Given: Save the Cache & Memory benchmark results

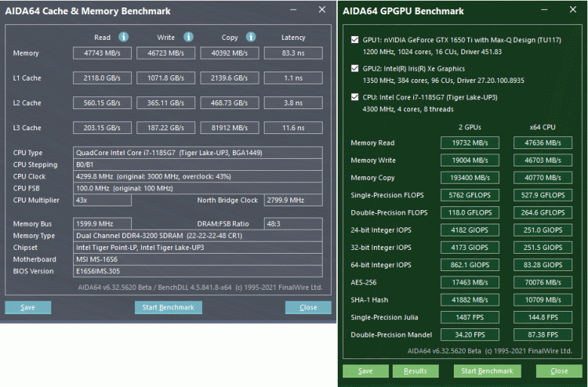Looking at the screenshot, I should [x=28, y=307].
